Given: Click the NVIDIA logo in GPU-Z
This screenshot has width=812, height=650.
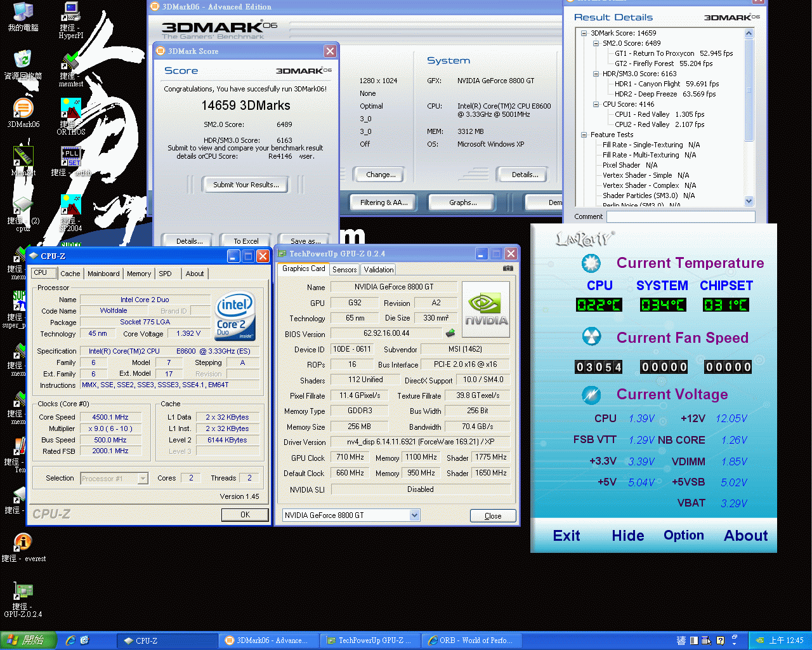Looking at the screenshot, I should pyautogui.click(x=486, y=310).
